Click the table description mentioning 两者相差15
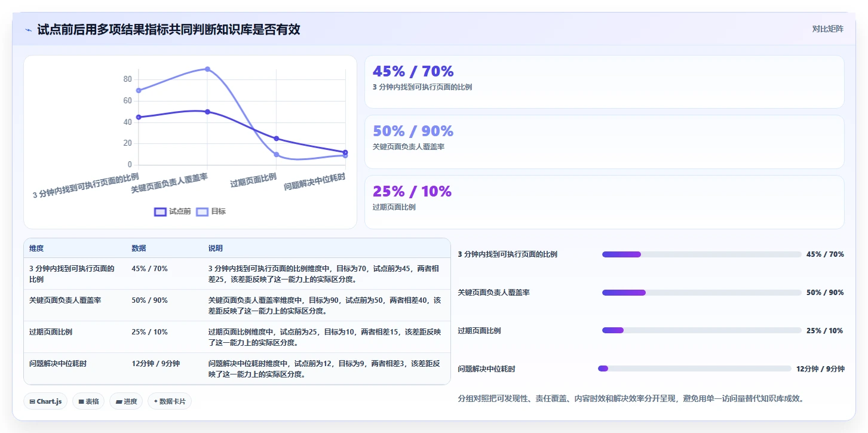 [x=324, y=337]
